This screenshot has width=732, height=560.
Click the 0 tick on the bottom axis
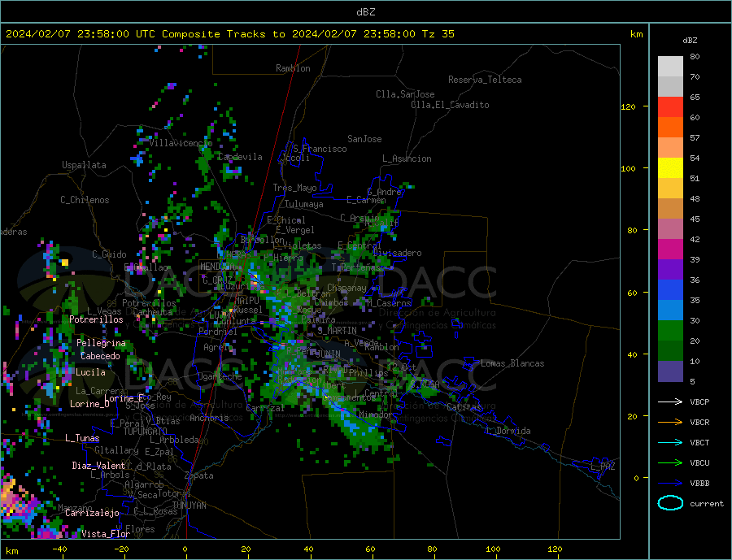click(x=185, y=549)
